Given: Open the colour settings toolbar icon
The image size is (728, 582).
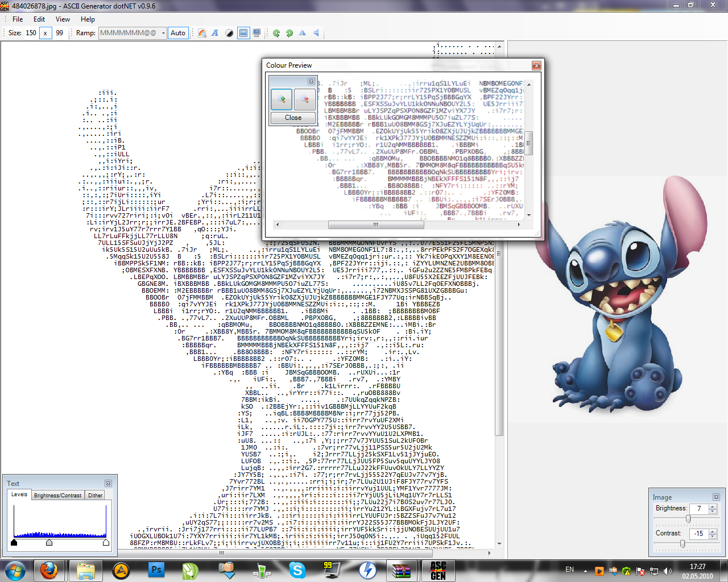Looking at the screenshot, I should coord(202,33).
